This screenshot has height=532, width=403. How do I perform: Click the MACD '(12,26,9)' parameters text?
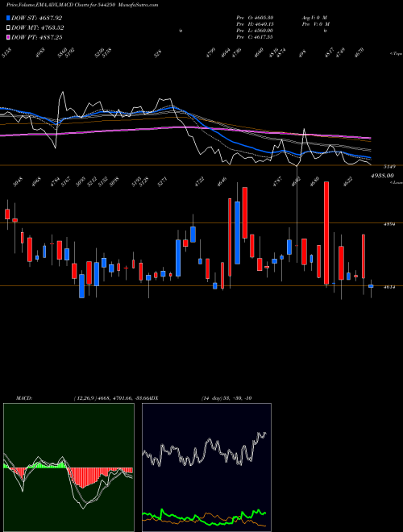[x=85, y=398]
